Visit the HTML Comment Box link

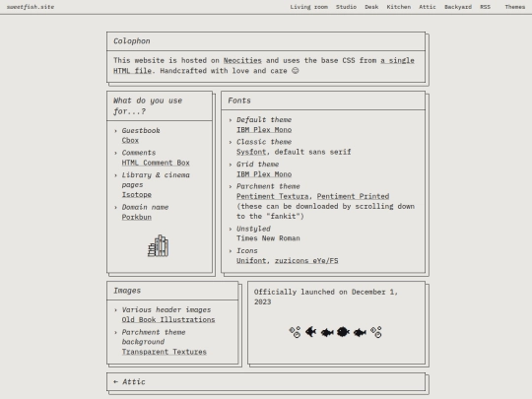point(156,163)
